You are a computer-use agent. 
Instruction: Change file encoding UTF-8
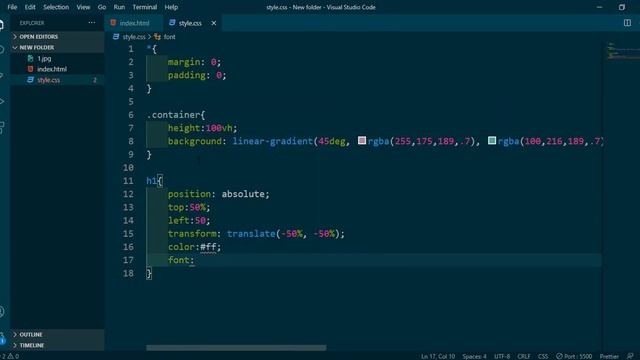click(x=502, y=356)
